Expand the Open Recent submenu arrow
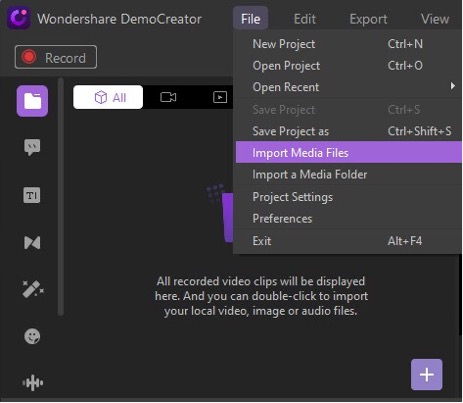 (452, 86)
